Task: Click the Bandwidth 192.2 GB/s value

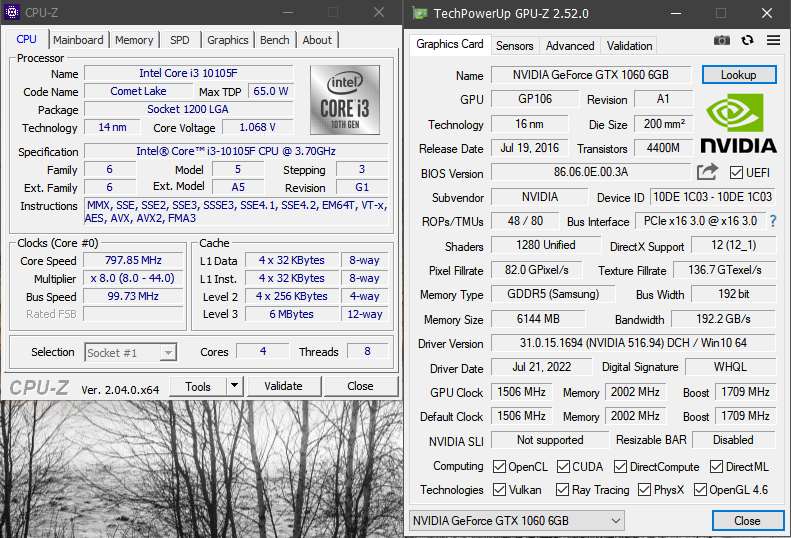Action: (x=723, y=319)
